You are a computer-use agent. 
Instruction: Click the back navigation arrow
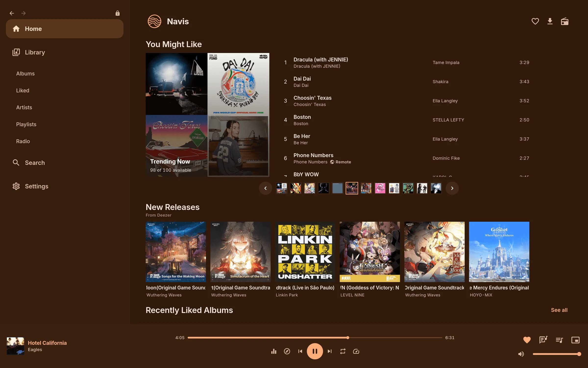[12, 13]
